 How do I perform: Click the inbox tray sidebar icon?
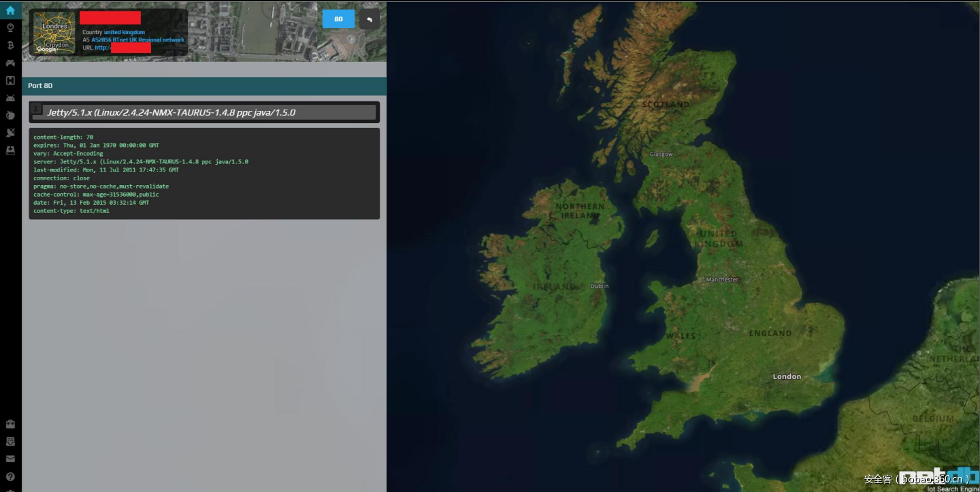coord(10,442)
